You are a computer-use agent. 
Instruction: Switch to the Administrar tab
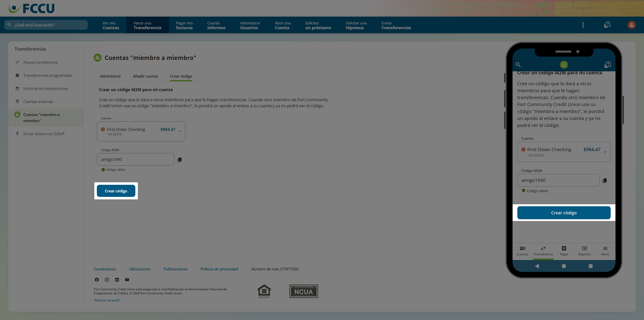(x=110, y=76)
